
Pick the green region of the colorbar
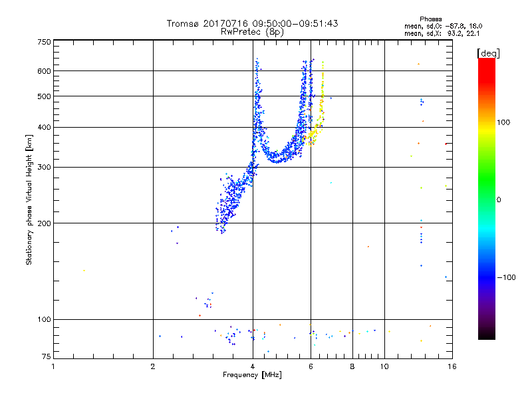(487, 180)
